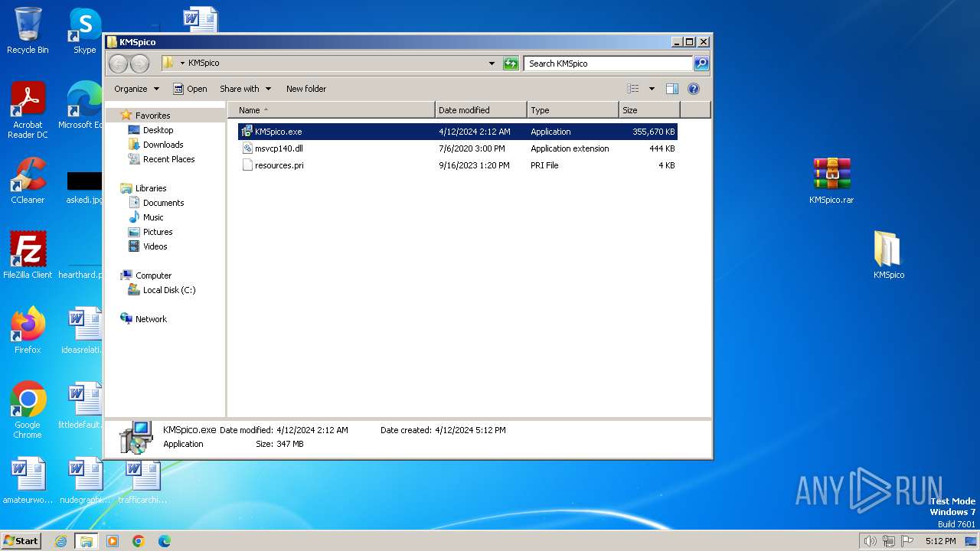Open the Share with dropdown menu

click(245, 89)
